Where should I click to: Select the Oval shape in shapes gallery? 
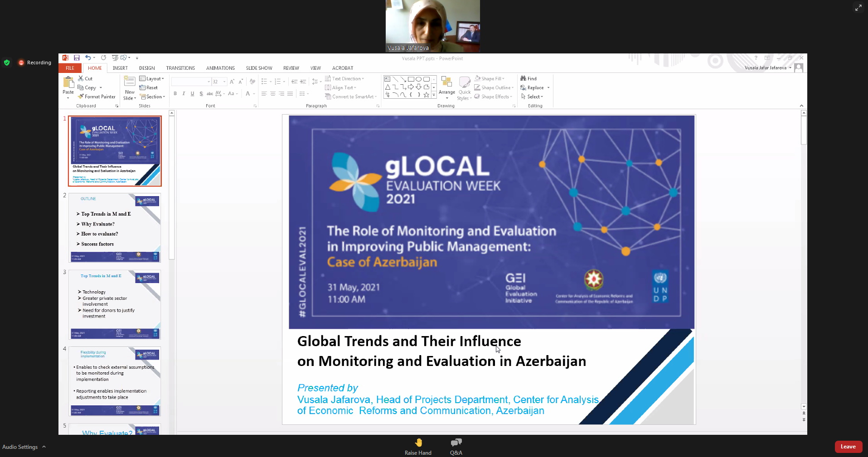click(x=419, y=79)
